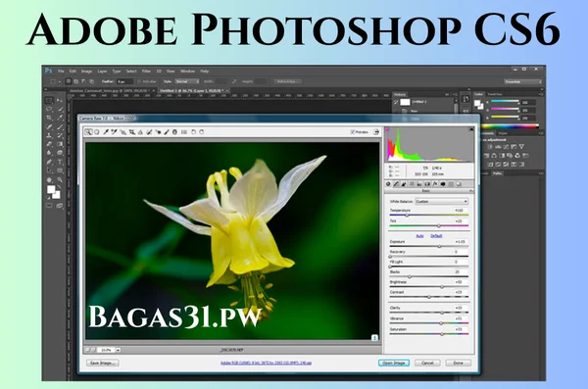Select the Adjustment Brush in Camera Raw toolbar

(x=167, y=132)
